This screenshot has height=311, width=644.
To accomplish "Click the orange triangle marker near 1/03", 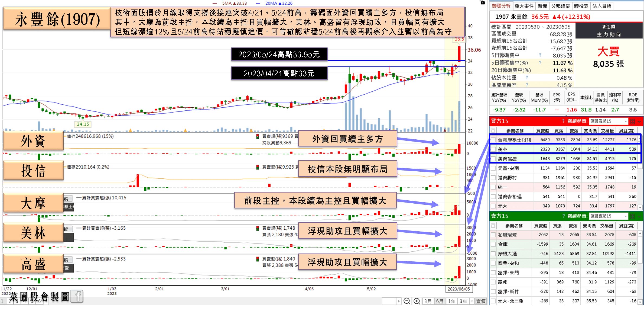I will coord(130,130).
